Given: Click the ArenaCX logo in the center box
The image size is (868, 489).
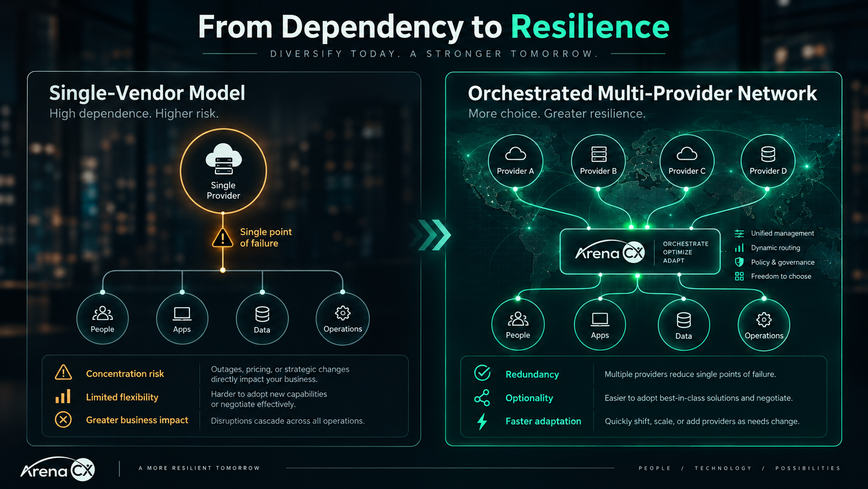Looking at the screenshot, I should (x=609, y=253).
